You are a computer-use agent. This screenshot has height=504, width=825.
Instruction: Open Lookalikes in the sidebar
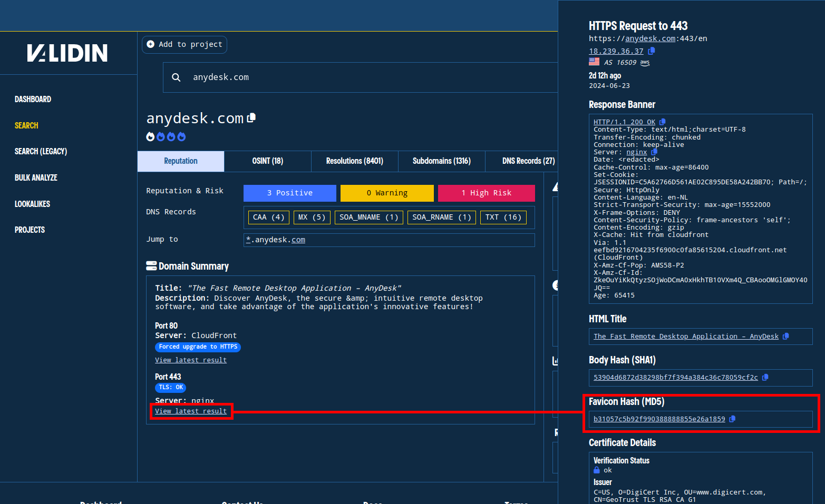pyautogui.click(x=32, y=204)
